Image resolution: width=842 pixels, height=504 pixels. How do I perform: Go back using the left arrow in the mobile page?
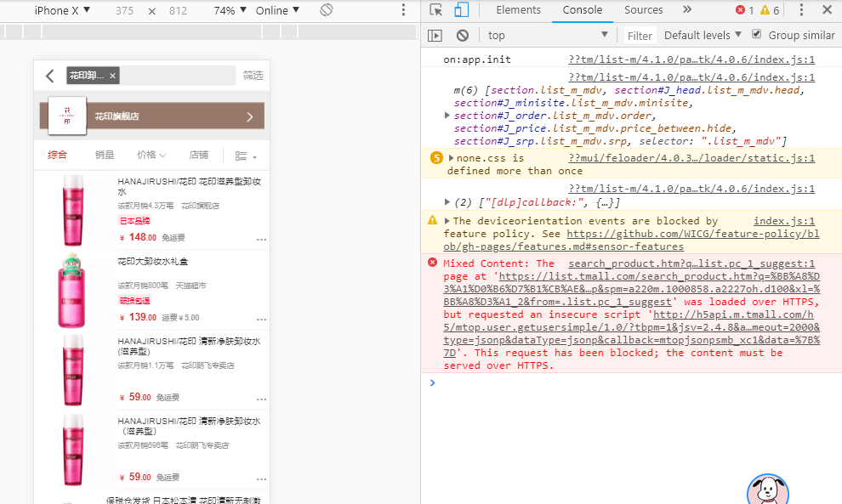click(50, 76)
